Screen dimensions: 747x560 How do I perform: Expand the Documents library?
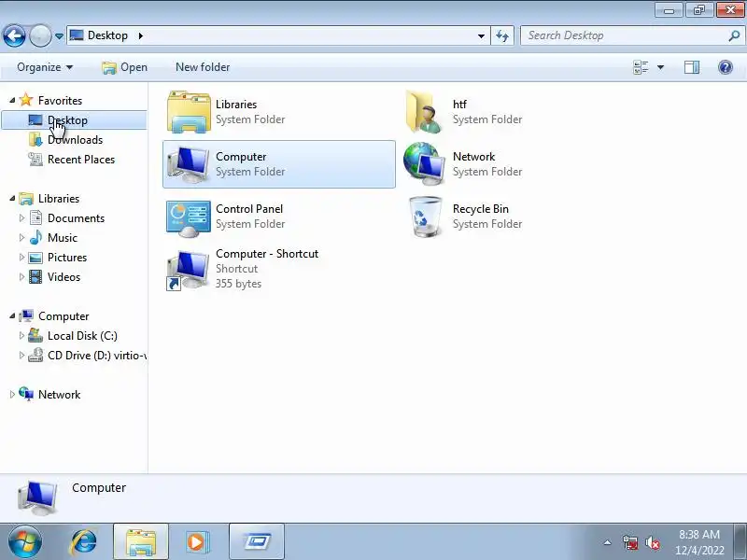pyautogui.click(x=21, y=218)
